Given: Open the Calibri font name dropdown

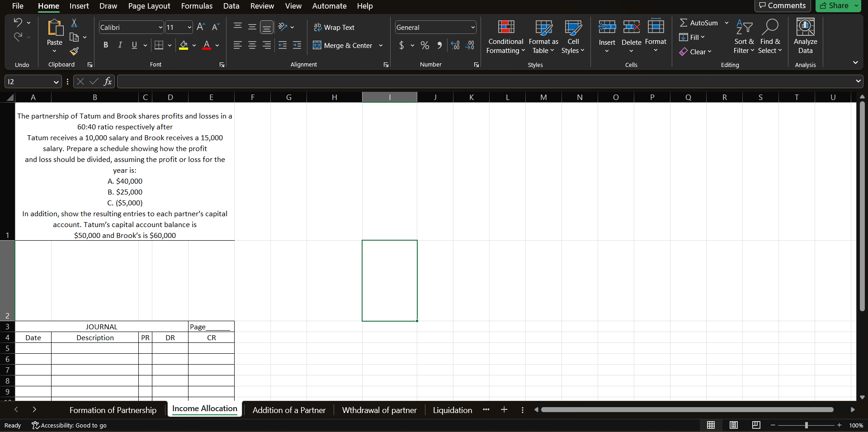Looking at the screenshot, I should pyautogui.click(x=160, y=28).
